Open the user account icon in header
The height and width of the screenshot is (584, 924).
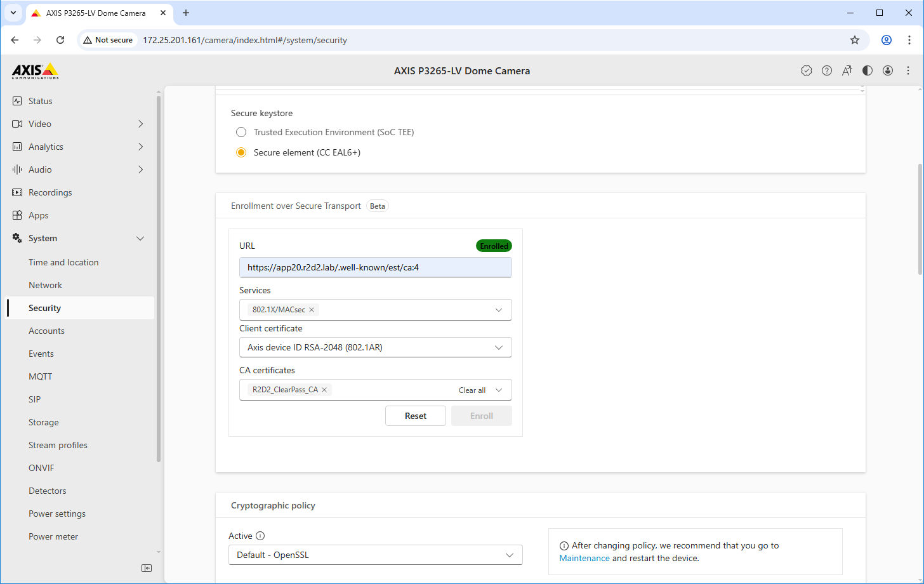(x=888, y=70)
